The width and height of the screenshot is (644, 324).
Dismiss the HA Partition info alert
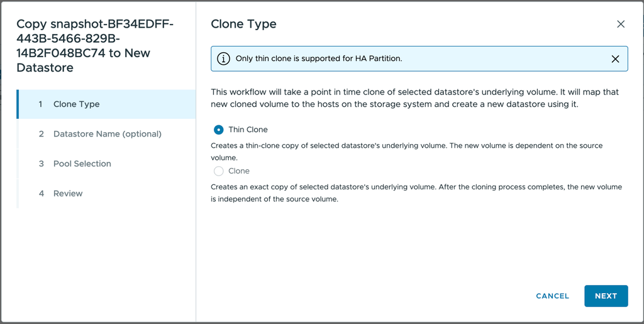point(615,59)
